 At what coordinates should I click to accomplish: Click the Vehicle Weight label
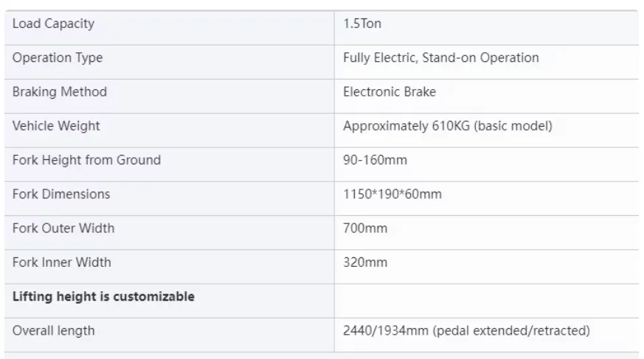click(56, 126)
